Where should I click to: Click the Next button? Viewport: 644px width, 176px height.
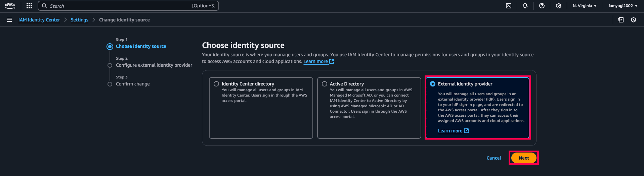point(523,158)
